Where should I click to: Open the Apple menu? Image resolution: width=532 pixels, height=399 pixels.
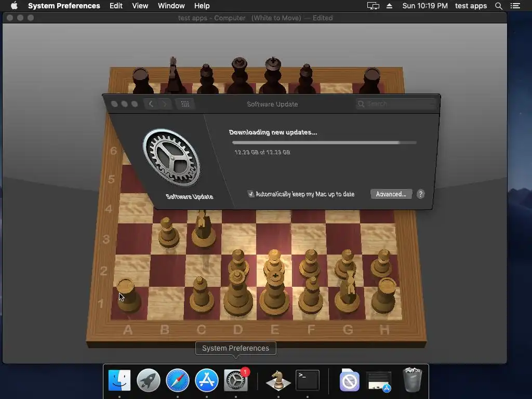pos(14,6)
